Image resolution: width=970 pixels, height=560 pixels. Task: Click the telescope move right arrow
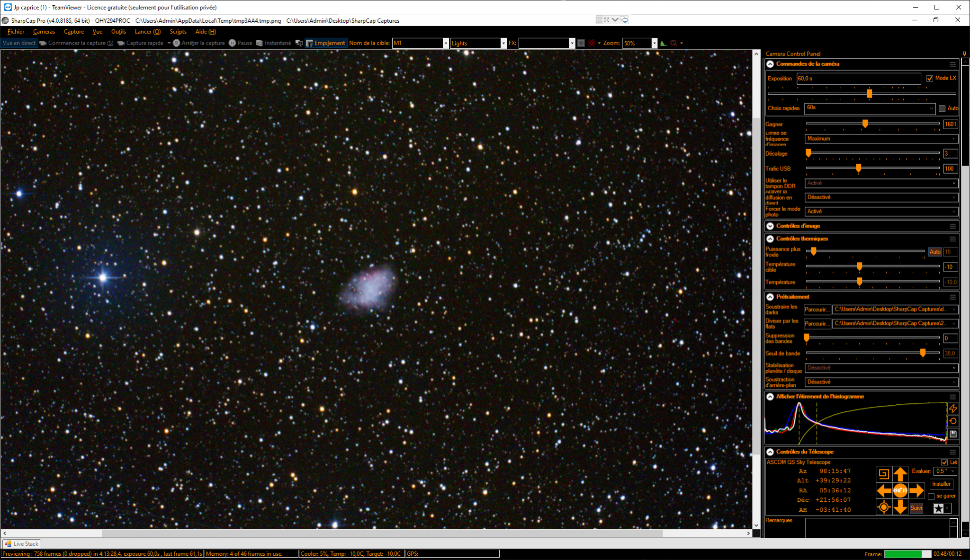click(x=917, y=490)
